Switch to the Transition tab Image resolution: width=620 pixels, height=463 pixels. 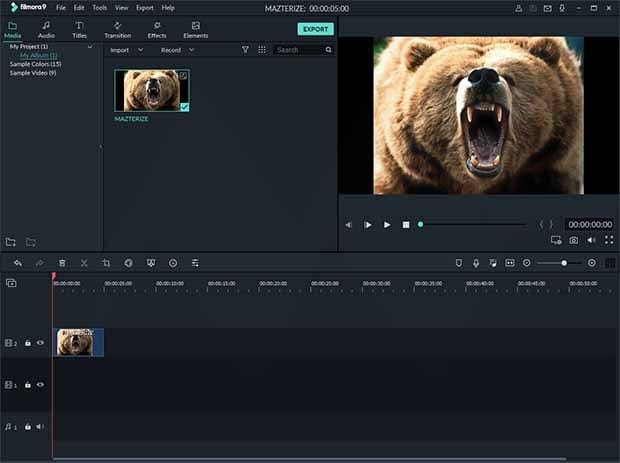click(x=118, y=29)
